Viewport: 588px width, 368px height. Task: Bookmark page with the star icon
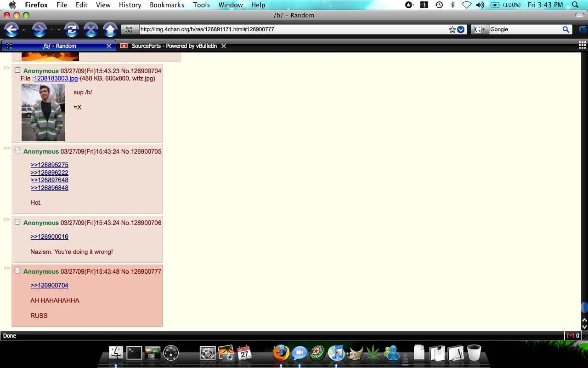[452, 29]
